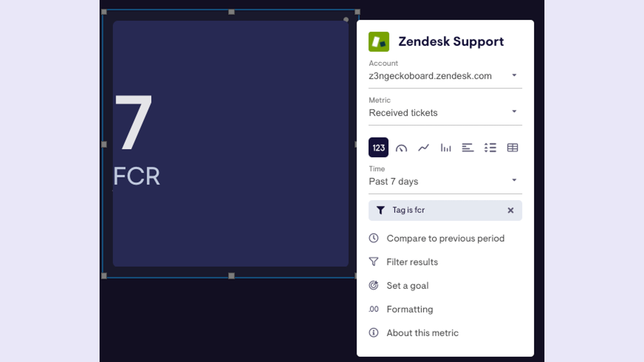Select the gauge/speedometer chart icon

(401, 148)
